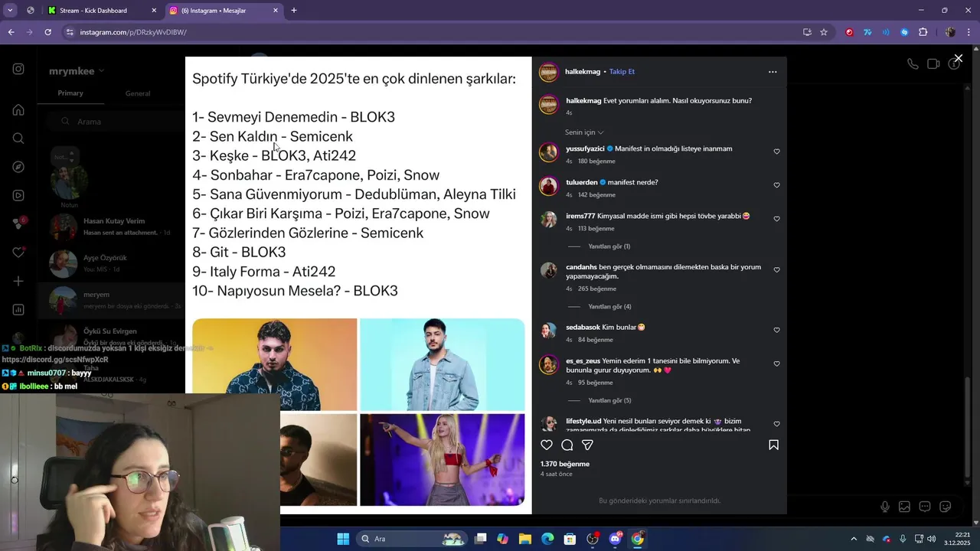Screen dimensions: 980x551
Task: Like sedabasok's comment
Action: click(x=776, y=330)
